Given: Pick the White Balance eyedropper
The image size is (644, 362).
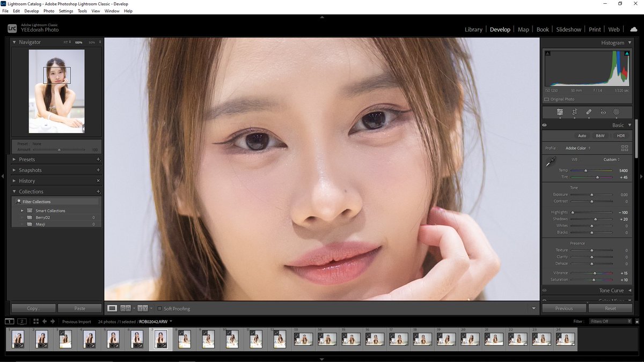Looking at the screenshot, I should 550,161.
